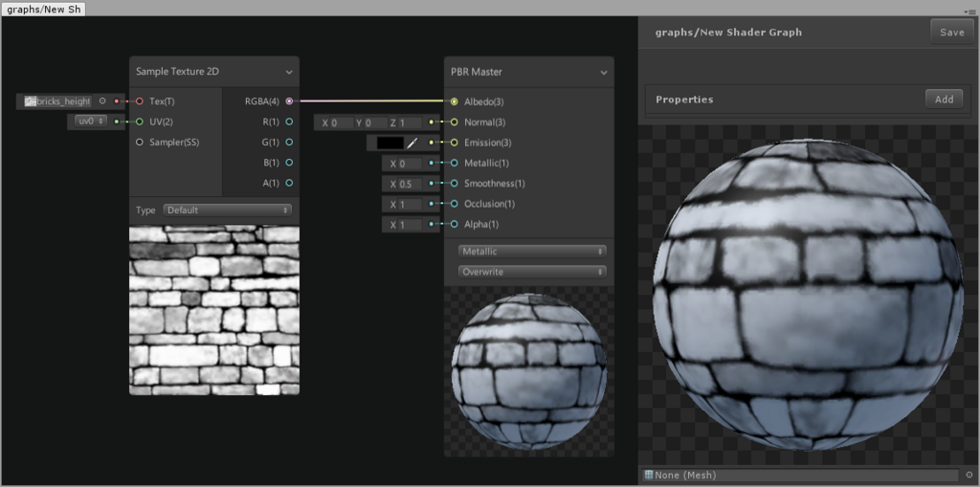
Task: Open the Type dropdown showing Default
Action: click(228, 210)
